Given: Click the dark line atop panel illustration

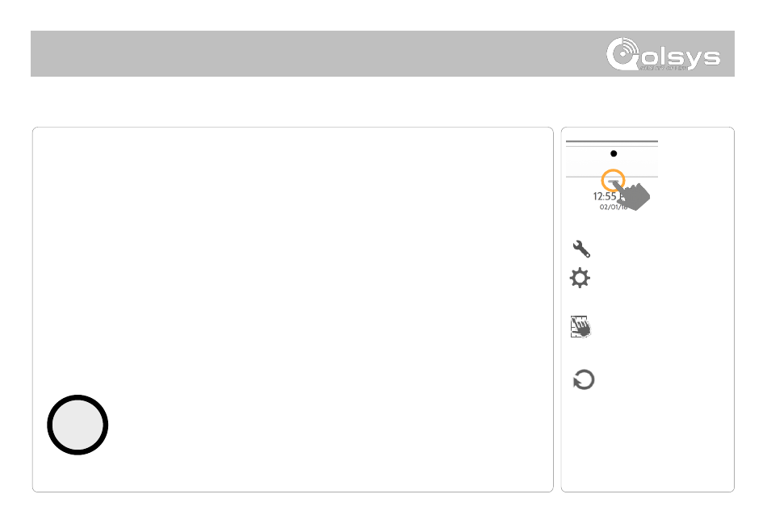Looking at the screenshot, I should click(x=612, y=141).
